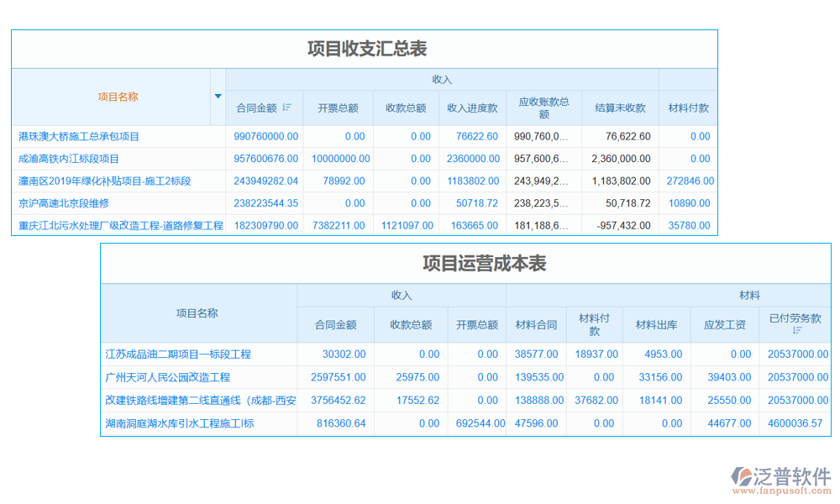Screen dimensions: 840x504
Task: Expand the 收入 column group header
Action: coord(442,78)
